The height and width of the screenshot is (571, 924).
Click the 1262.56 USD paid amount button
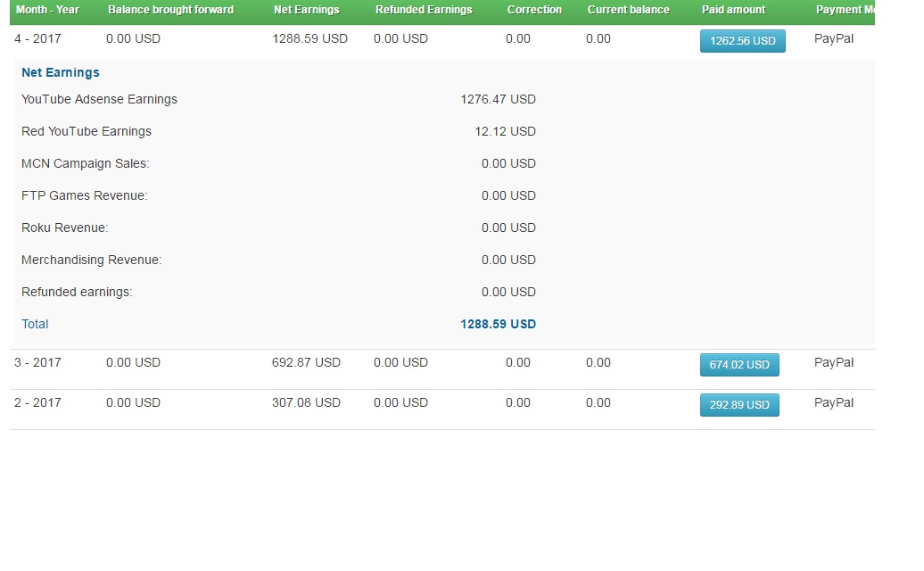742,41
